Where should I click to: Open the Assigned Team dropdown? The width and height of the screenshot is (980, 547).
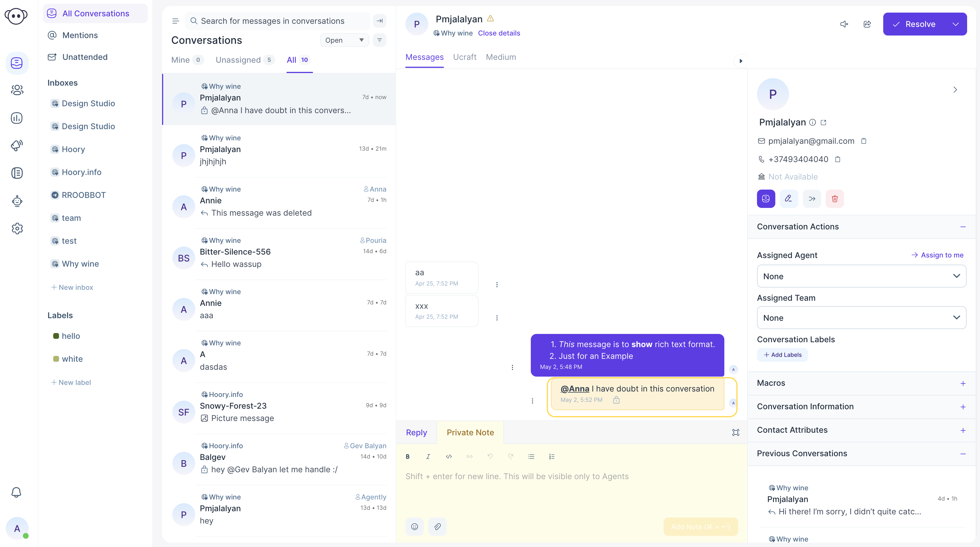tap(861, 318)
